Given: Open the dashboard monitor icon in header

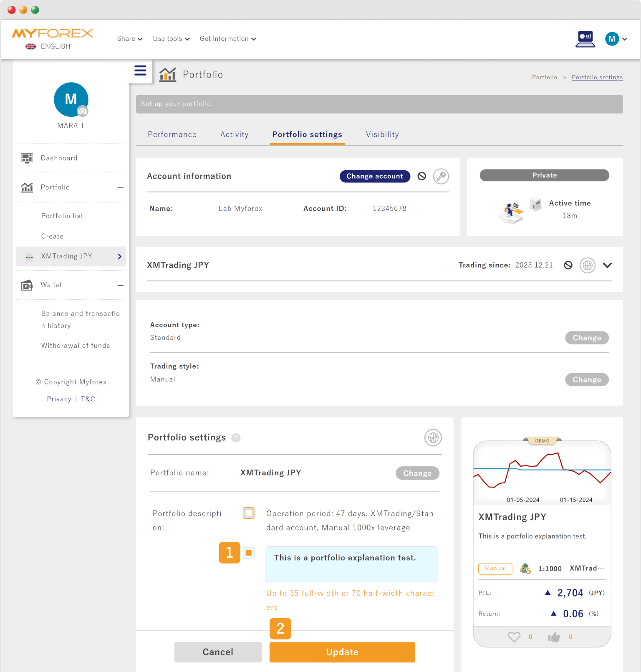Looking at the screenshot, I should pyautogui.click(x=585, y=39).
